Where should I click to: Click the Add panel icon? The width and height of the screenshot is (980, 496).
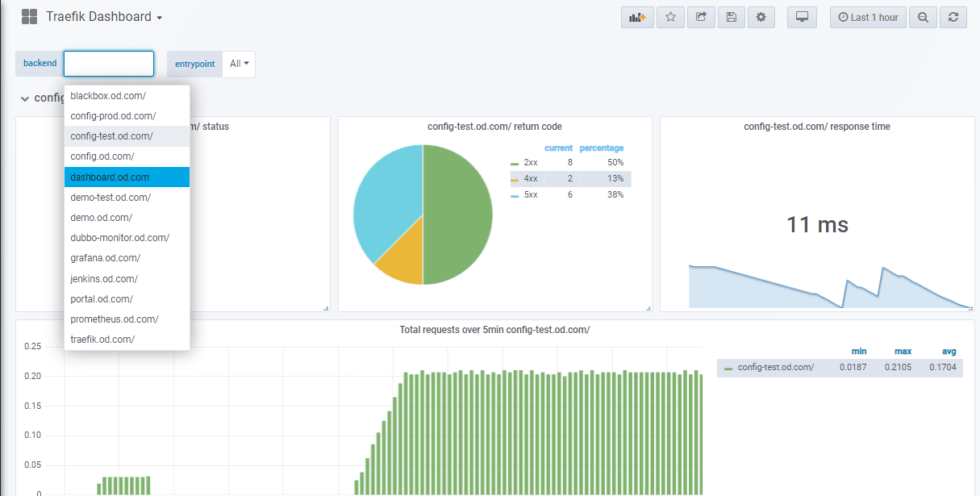(x=637, y=17)
